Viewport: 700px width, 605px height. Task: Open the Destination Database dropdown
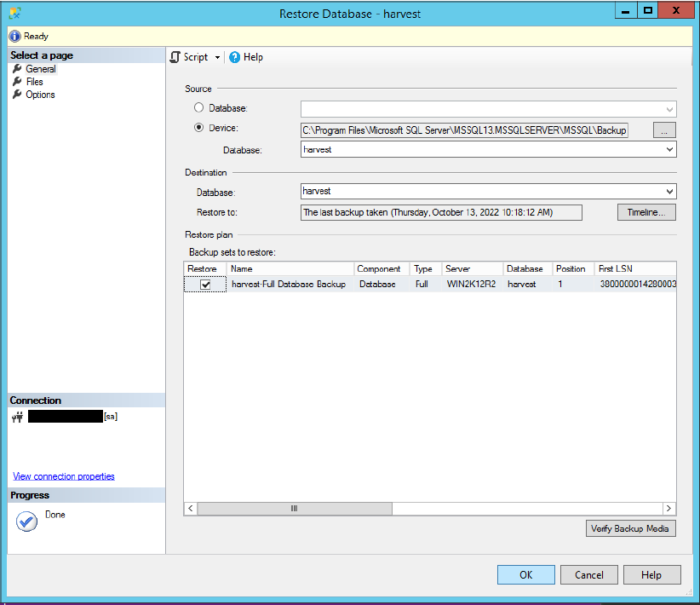669,191
